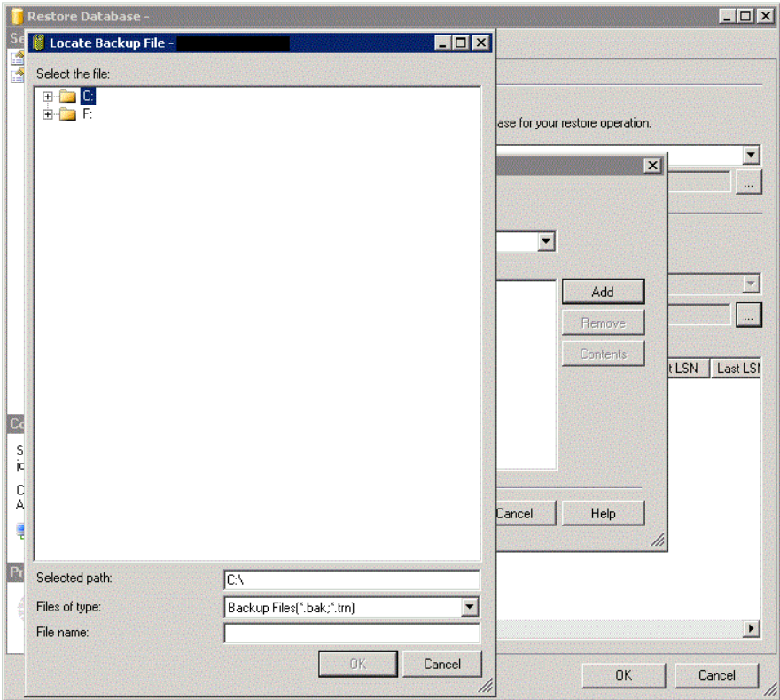Cancel the Restore Database window
The height and width of the screenshot is (700, 780).
click(x=717, y=675)
